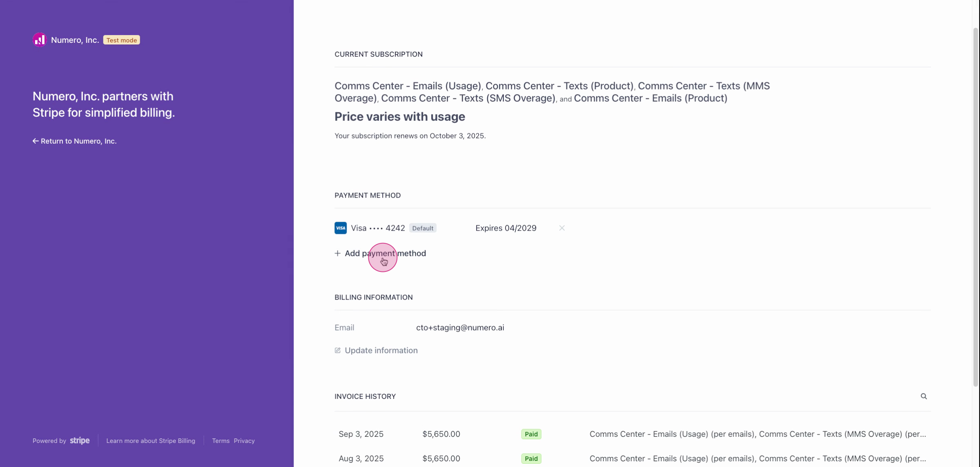This screenshot has width=980, height=467.
Task: Click the Visa card brand icon
Action: coord(341,228)
